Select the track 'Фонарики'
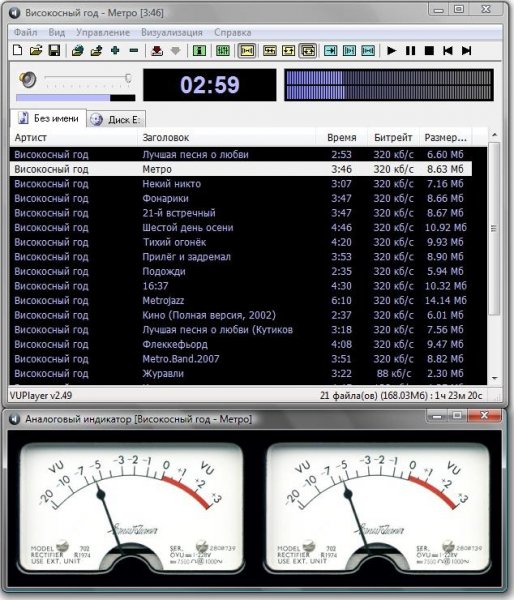Image resolution: width=514 pixels, height=600 pixels. pos(241,198)
